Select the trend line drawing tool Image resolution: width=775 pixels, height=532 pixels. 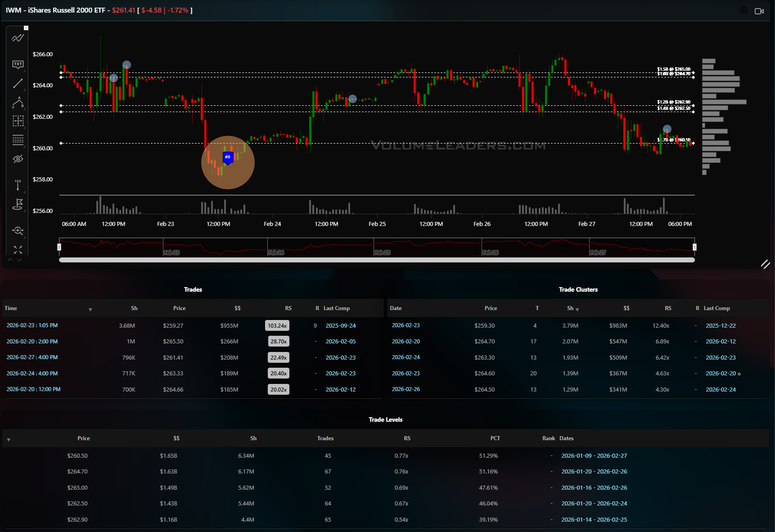(18, 83)
